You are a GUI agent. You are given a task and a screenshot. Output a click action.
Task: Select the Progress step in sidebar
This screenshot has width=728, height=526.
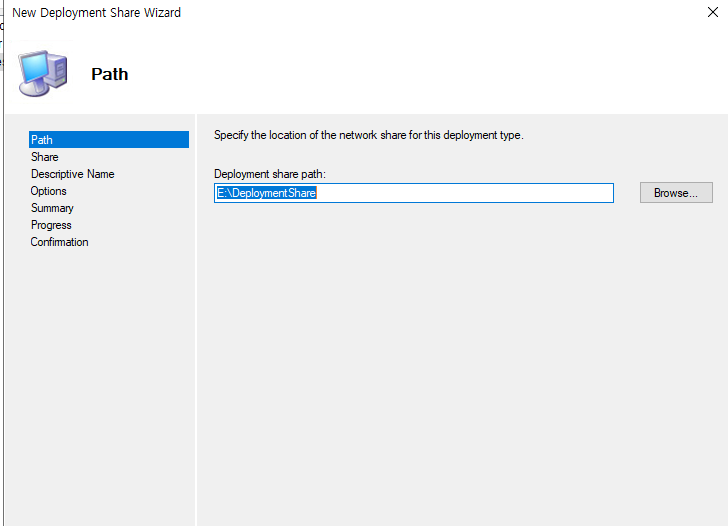(x=51, y=225)
